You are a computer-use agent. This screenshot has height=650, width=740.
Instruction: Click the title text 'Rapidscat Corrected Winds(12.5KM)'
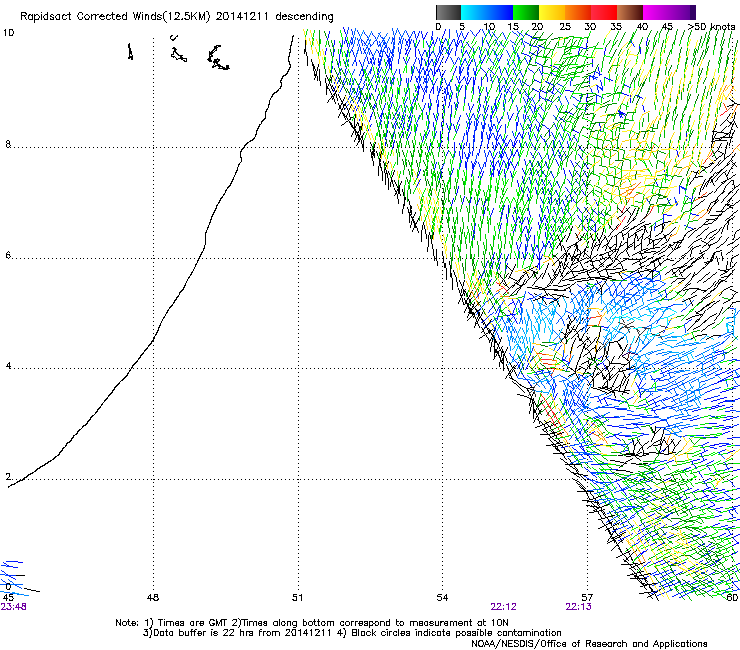tap(115, 17)
